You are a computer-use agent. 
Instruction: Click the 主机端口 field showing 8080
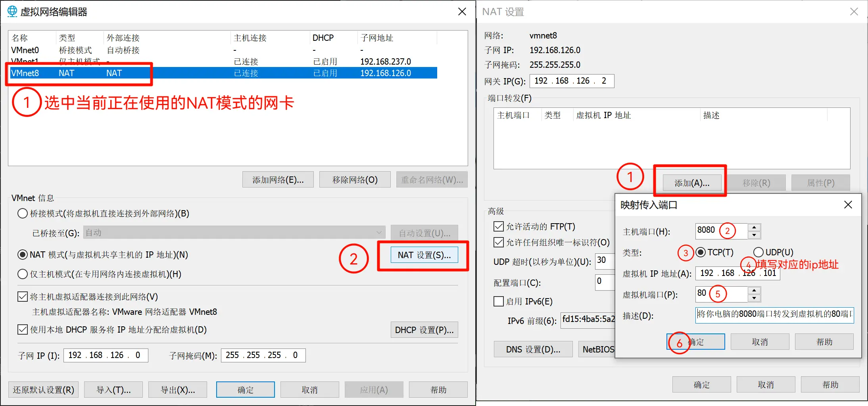coord(722,231)
